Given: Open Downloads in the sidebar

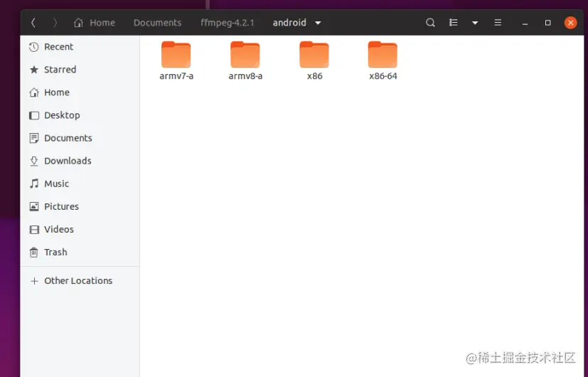Looking at the screenshot, I should 80,161.
